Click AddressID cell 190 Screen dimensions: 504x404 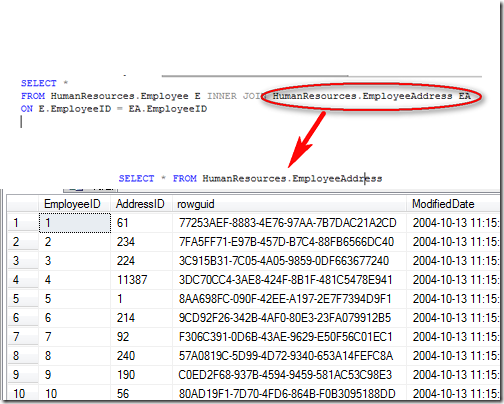click(x=142, y=375)
